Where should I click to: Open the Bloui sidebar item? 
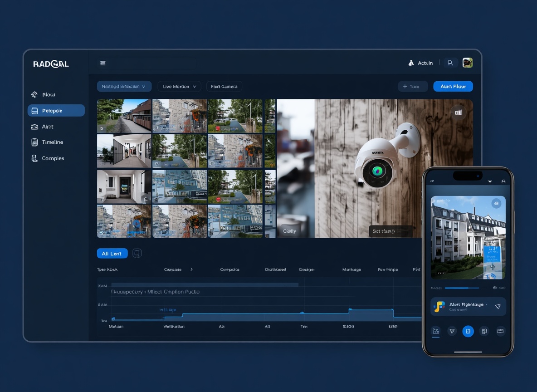click(x=56, y=94)
